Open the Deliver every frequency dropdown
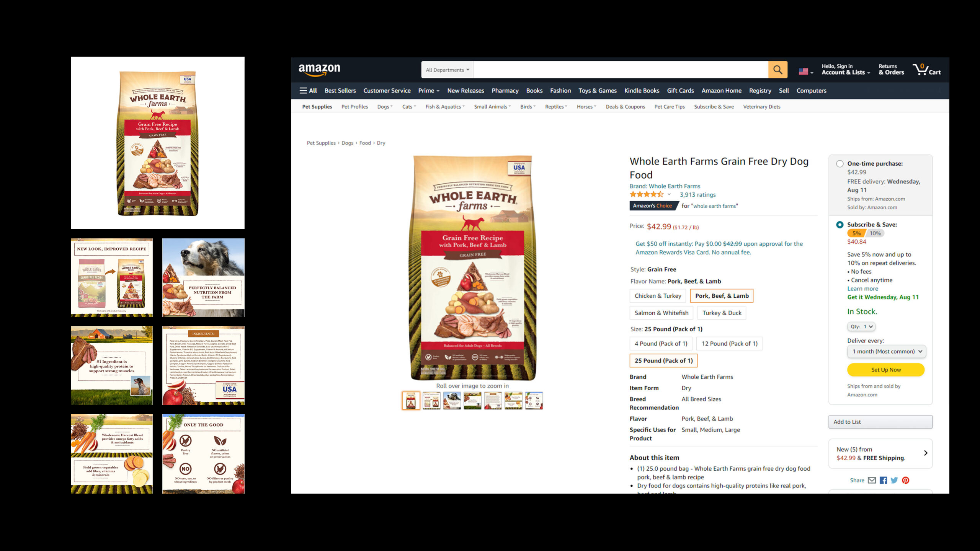This screenshot has width=980, height=551. (x=887, y=351)
